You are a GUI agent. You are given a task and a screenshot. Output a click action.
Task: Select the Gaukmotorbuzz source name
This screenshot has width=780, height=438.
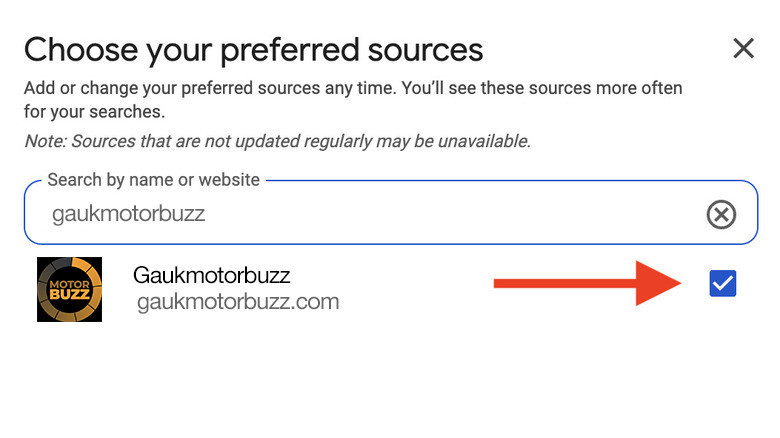(211, 275)
